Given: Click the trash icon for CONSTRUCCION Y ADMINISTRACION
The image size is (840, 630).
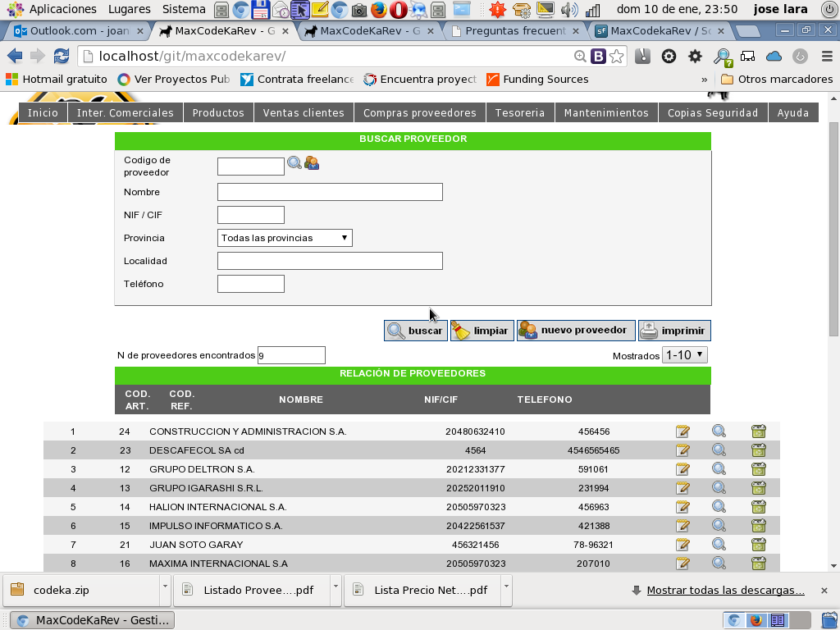Looking at the screenshot, I should [x=756, y=431].
